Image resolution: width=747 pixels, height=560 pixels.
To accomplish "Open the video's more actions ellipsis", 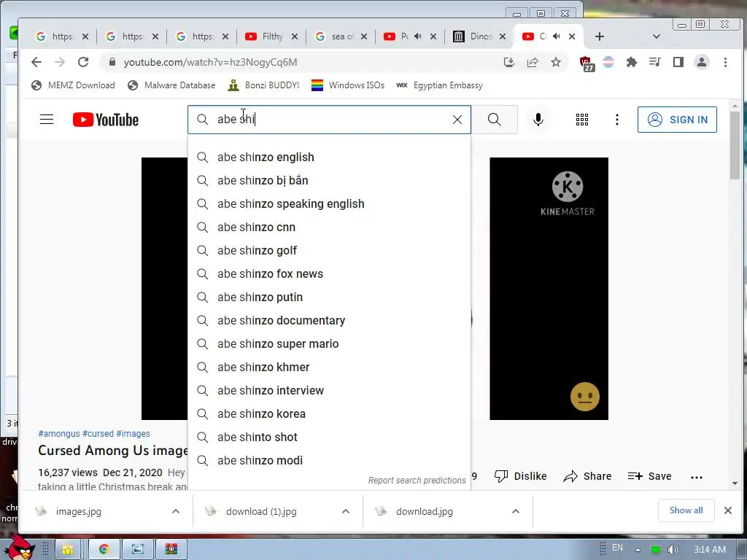I will [696, 477].
